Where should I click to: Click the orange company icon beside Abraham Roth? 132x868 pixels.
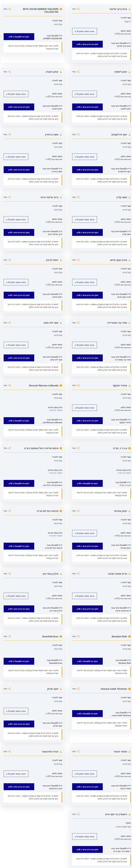pos(130,637)
